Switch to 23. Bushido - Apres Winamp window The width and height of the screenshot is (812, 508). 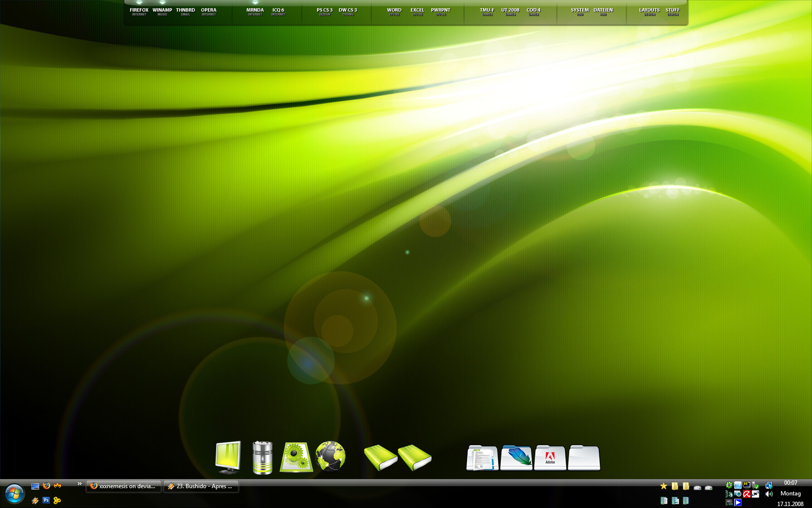coord(201,486)
